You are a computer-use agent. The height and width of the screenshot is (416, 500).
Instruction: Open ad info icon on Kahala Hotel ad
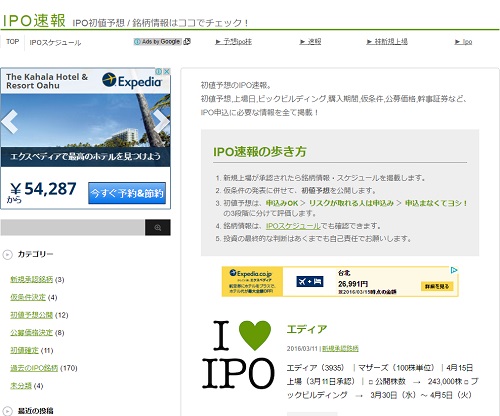click(x=160, y=71)
